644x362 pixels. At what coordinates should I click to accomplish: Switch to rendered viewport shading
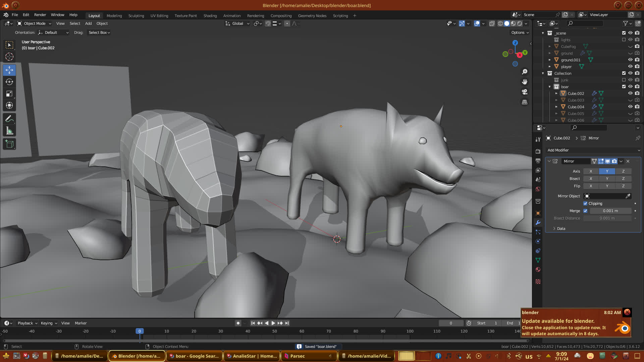point(520,23)
